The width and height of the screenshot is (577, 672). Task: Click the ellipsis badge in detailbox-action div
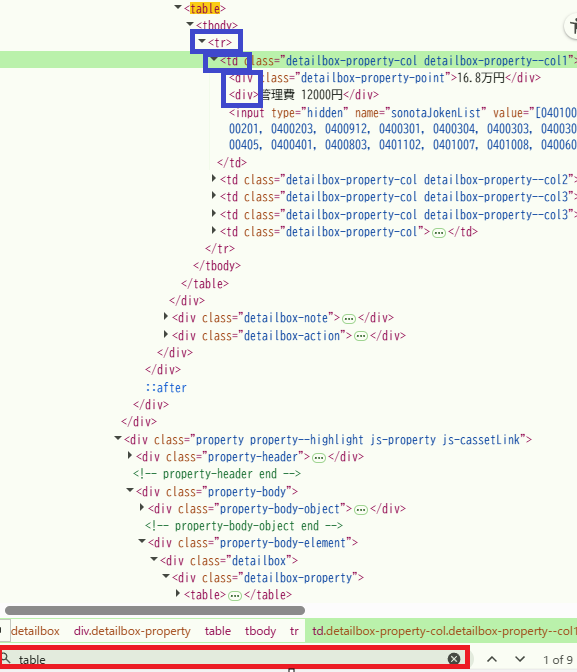point(361,336)
